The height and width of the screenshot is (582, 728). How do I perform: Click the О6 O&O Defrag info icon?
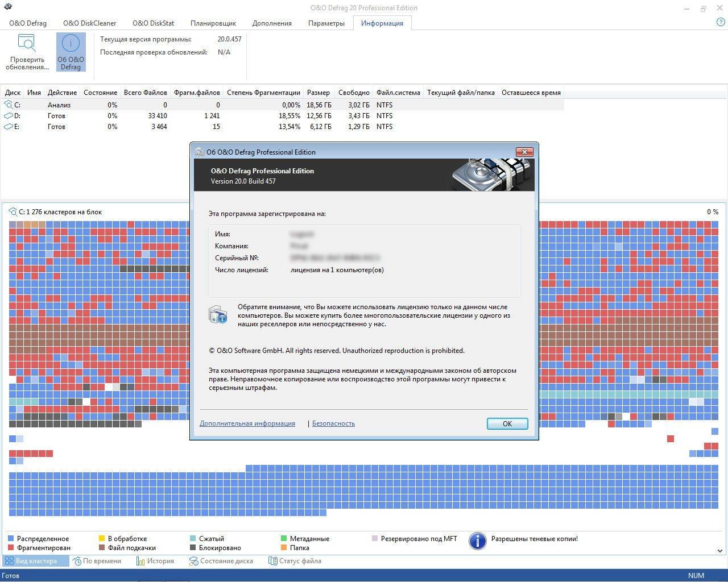coord(71,43)
